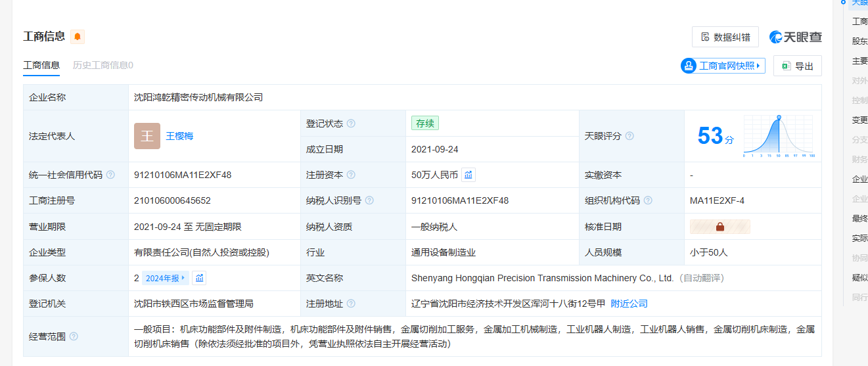Click taxpayer ID 91210106MA11E2XF48 in 纳税人识别号 row

pyautogui.click(x=460, y=200)
